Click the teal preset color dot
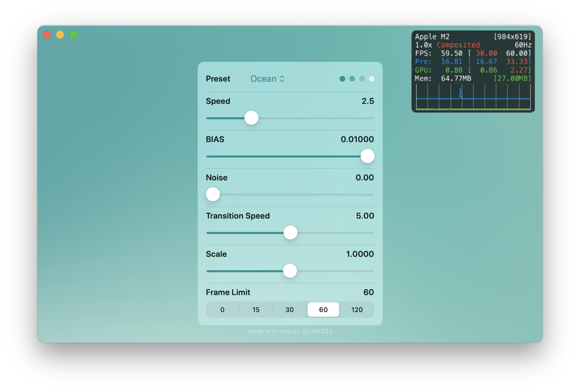580x392 pixels. coord(352,79)
